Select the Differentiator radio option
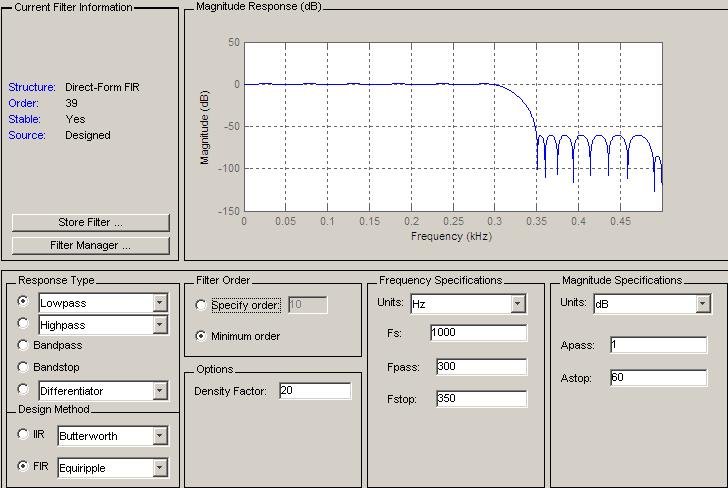This screenshot has height=488, width=728. [x=24, y=390]
